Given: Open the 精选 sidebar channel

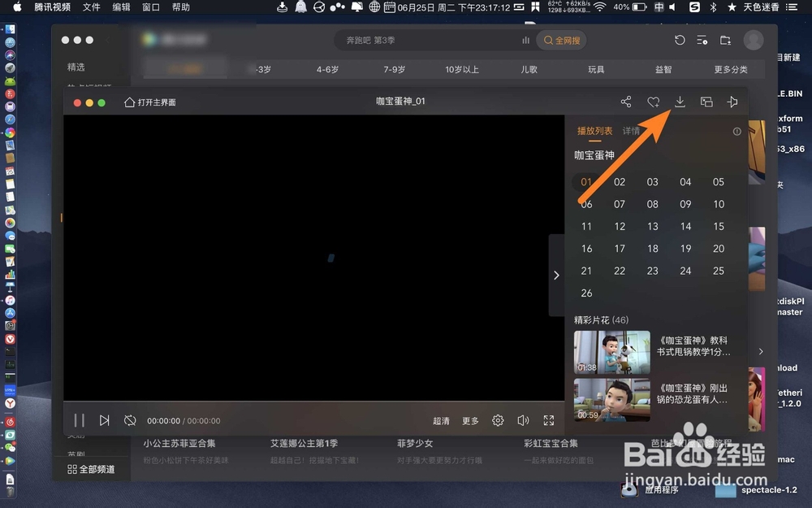Looking at the screenshot, I should [x=76, y=67].
